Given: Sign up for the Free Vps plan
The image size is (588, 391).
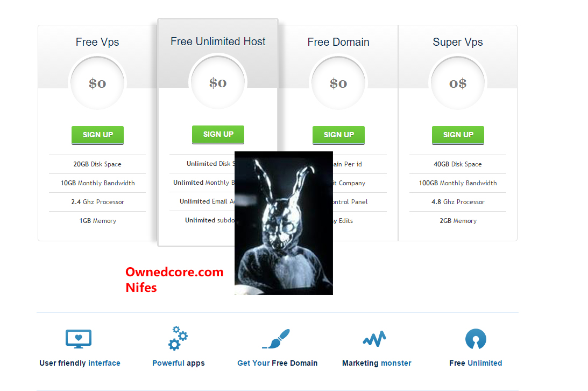Looking at the screenshot, I should tap(97, 135).
